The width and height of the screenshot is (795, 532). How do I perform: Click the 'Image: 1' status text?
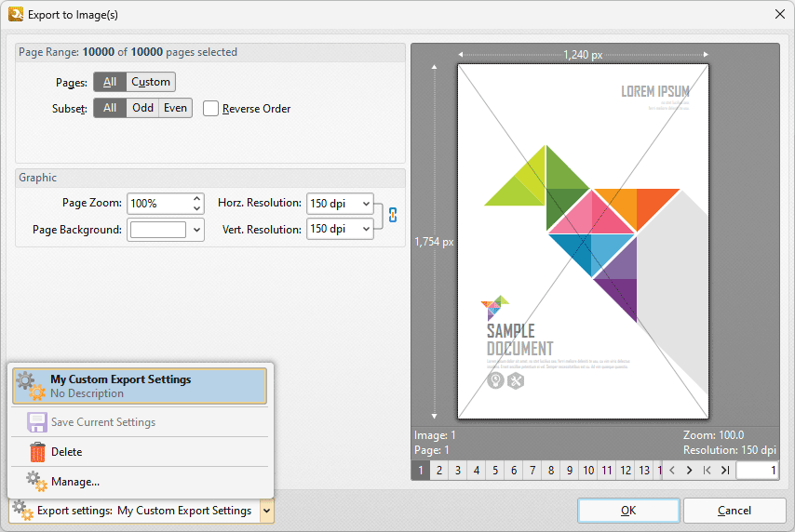point(435,435)
